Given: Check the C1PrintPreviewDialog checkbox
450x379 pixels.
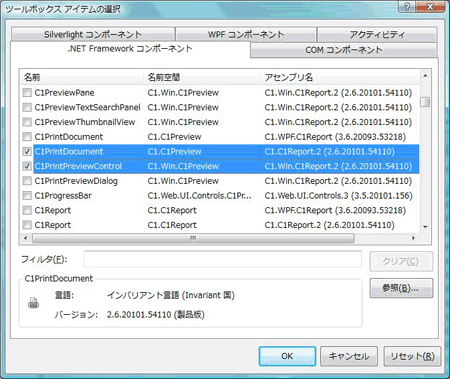Looking at the screenshot, I should click(27, 181).
